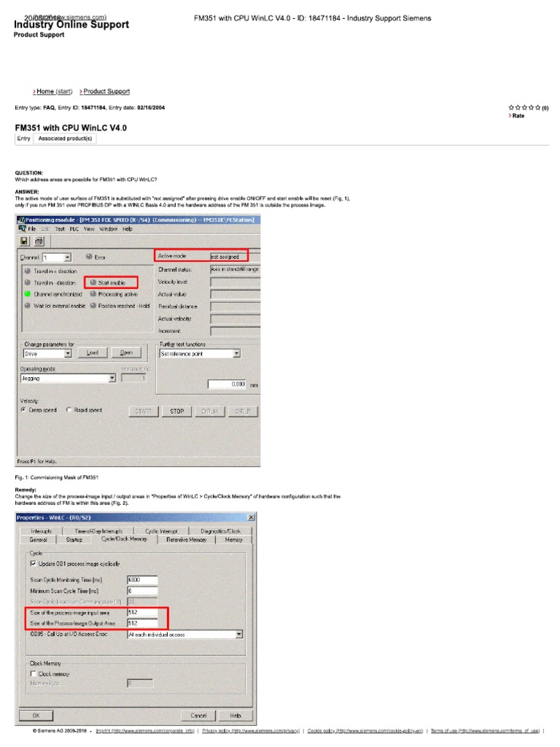Click the DIR_P button
The height and width of the screenshot is (747, 560).
click(x=243, y=411)
